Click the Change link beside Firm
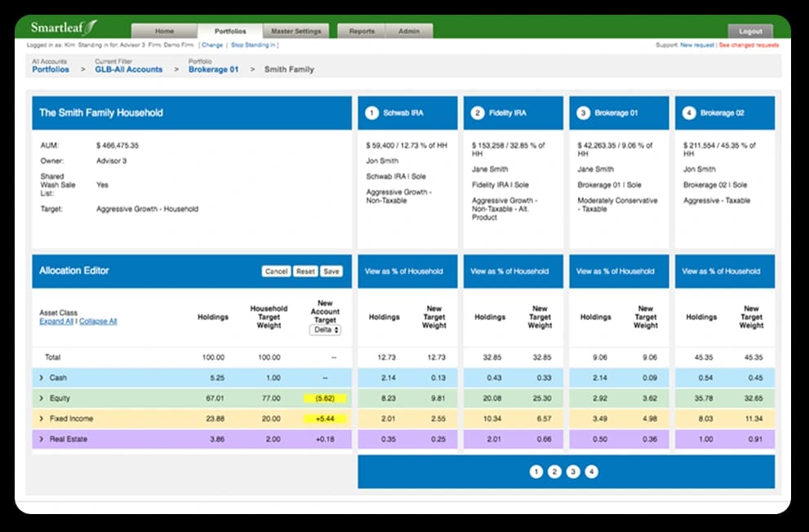This screenshot has height=532, width=809. click(212, 46)
